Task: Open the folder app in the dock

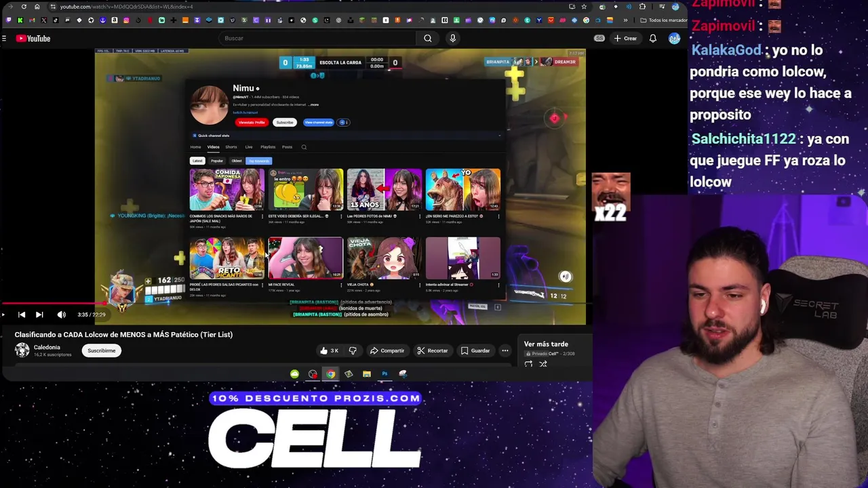Action: coord(366,373)
